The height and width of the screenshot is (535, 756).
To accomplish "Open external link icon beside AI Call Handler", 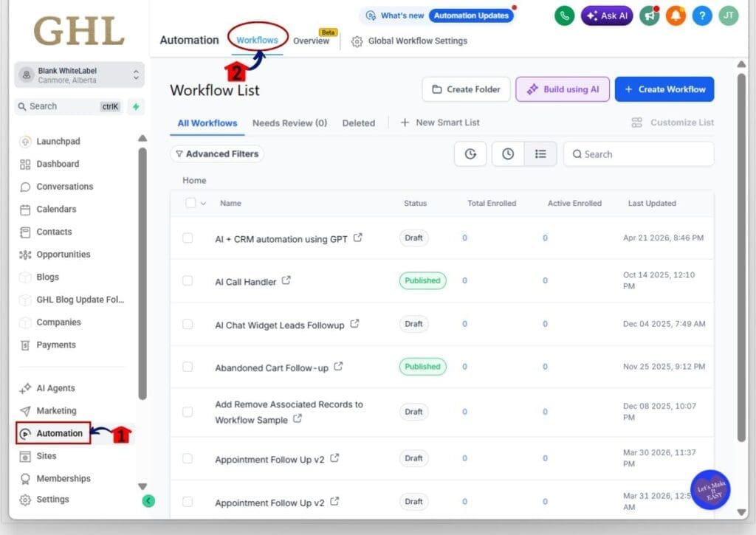I will 286,281.
